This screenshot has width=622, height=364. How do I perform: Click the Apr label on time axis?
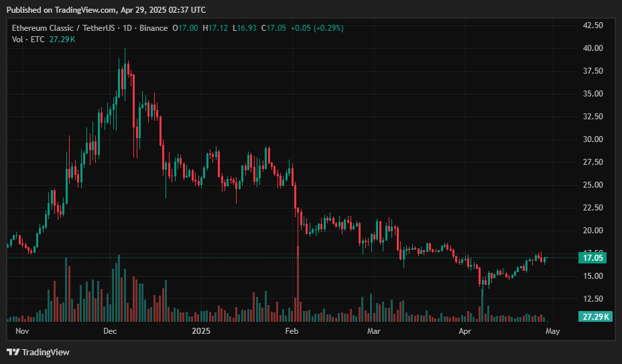(x=464, y=331)
